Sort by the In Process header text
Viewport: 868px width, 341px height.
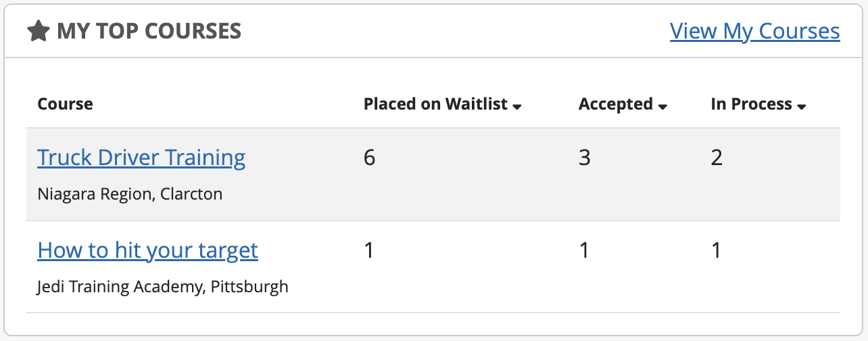click(x=751, y=104)
